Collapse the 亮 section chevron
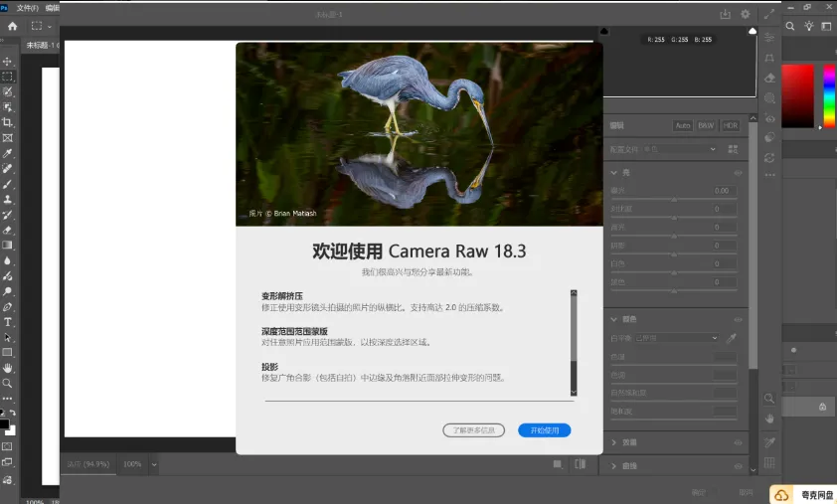The image size is (837, 504). pos(614,173)
